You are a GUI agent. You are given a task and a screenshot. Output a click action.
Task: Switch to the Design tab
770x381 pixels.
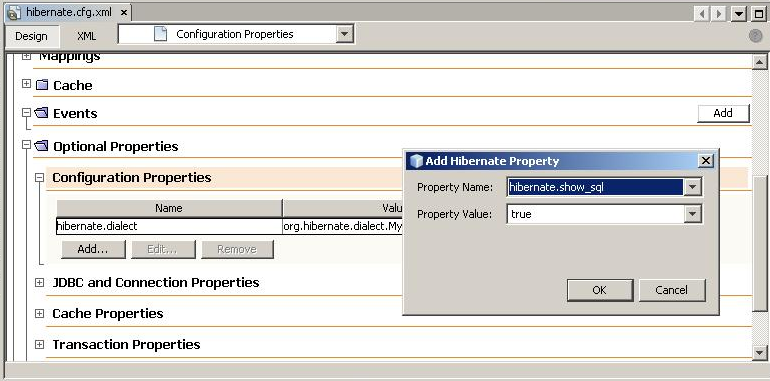pos(31,36)
